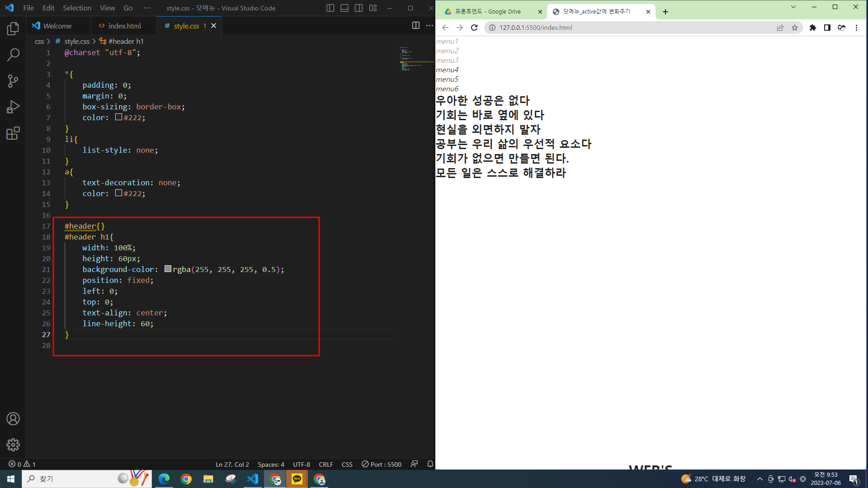Open the editor More Actions ellipsis menu
This screenshot has width=868, height=488.
[429, 26]
